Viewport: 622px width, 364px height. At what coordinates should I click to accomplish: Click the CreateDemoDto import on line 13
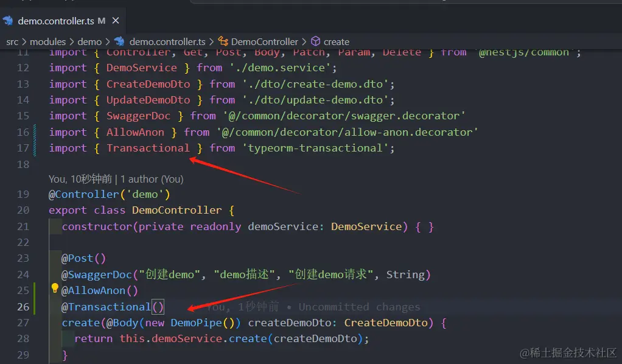[148, 84]
